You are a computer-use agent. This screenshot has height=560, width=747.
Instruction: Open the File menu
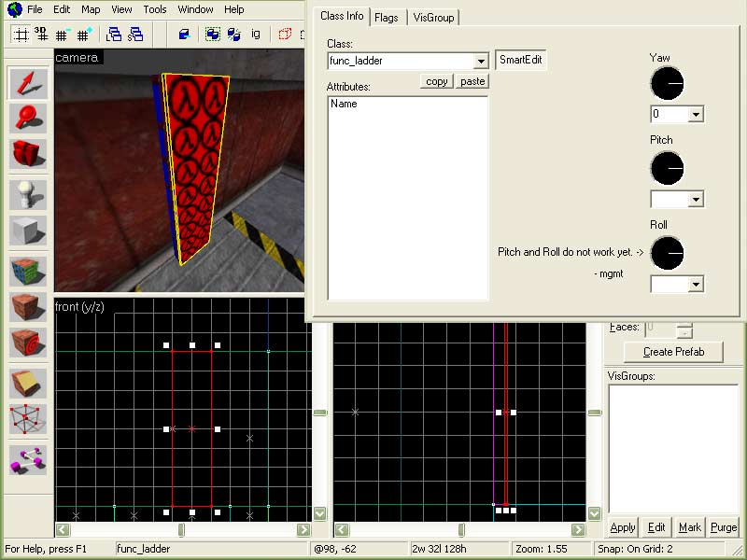(x=35, y=9)
